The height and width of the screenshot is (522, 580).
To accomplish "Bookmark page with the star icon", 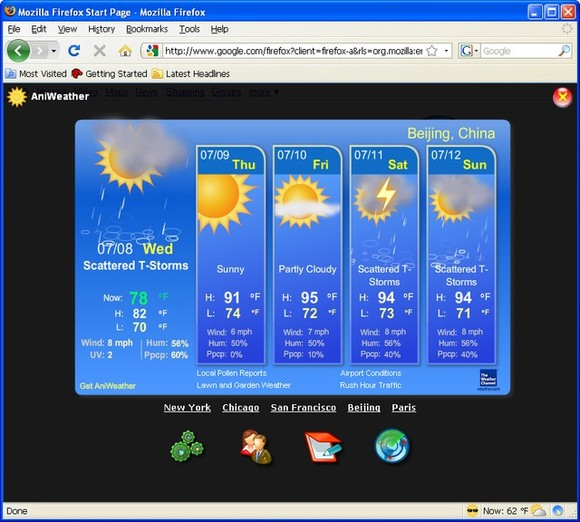I will click(x=432, y=51).
